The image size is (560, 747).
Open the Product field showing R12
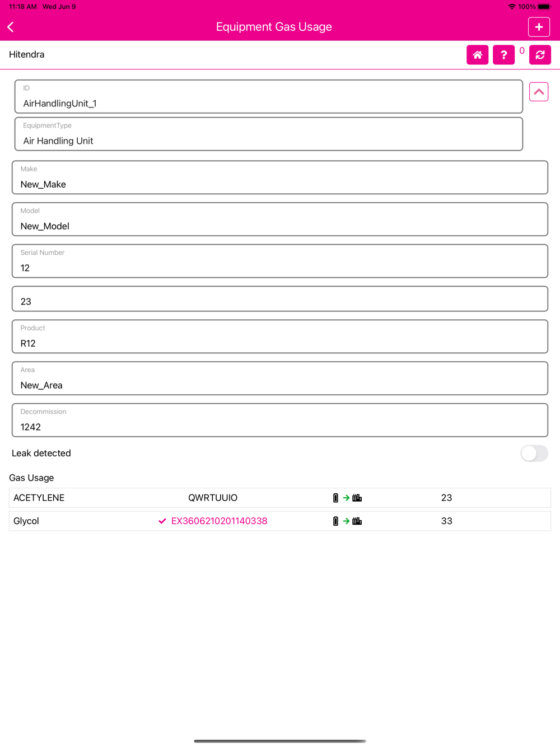point(280,337)
